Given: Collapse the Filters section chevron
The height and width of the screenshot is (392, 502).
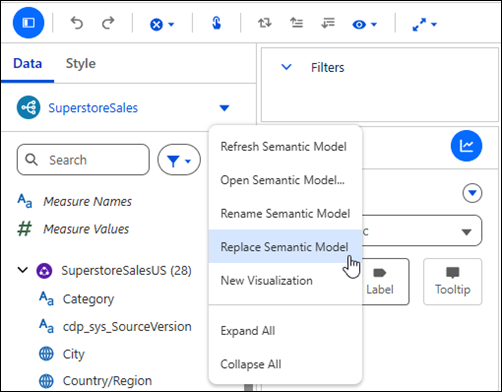Looking at the screenshot, I should [286, 67].
